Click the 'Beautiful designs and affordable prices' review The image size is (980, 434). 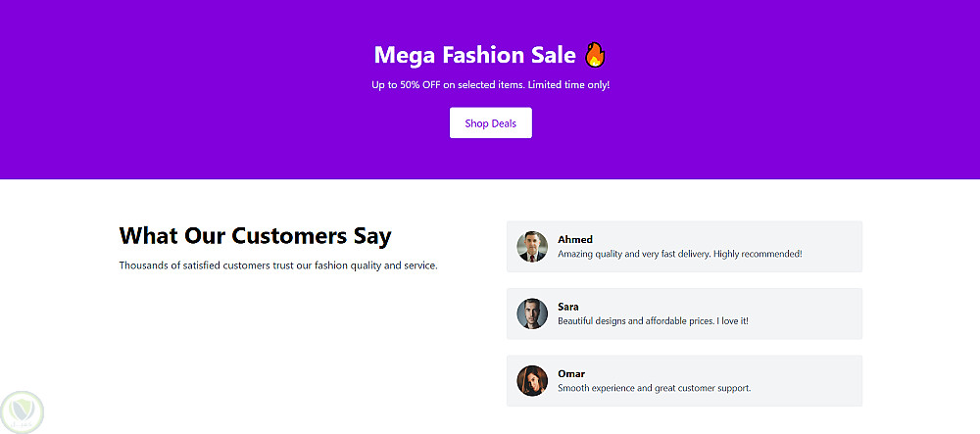653,320
